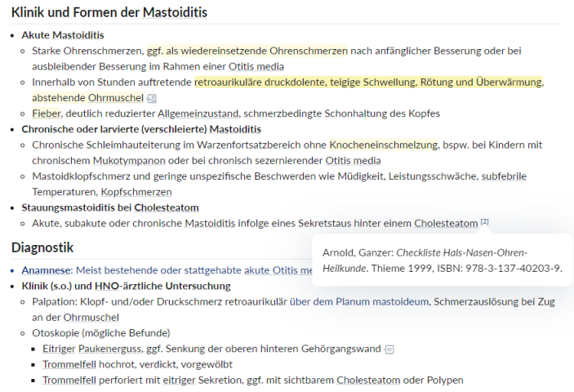Collapse the "Klinik und Formen der Mastoiditis" section
This screenshot has width=574, height=392.
tap(109, 12)
